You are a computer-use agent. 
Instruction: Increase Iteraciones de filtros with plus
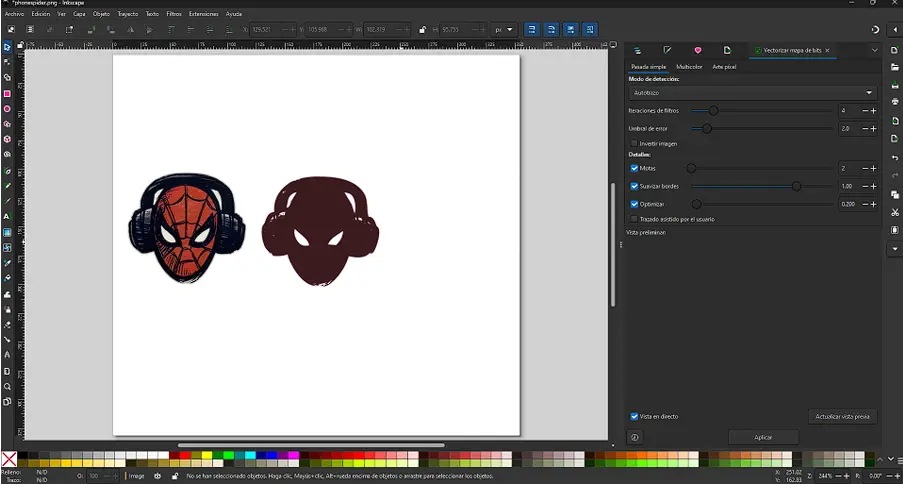point(873,111)
